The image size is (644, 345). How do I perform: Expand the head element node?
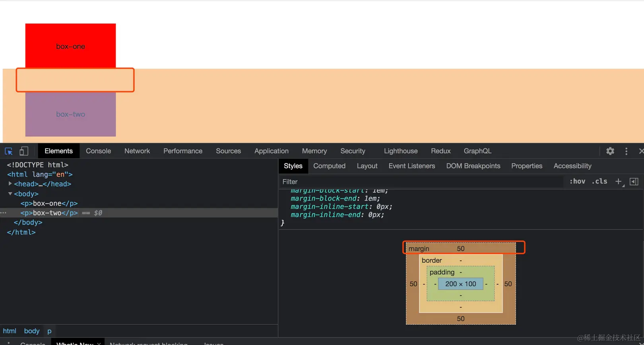pos(10,184)
